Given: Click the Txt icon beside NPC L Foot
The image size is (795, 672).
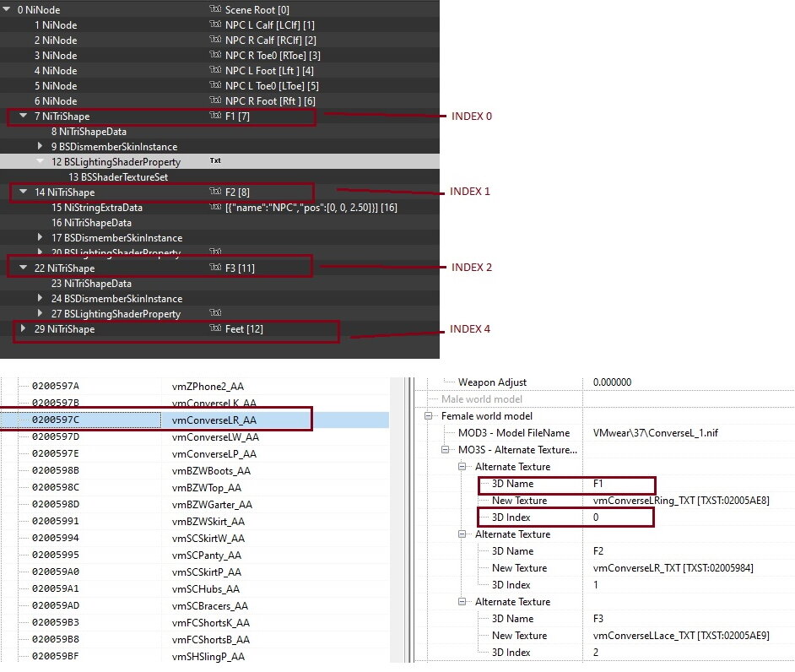Looking at the screenshot, I should (x=215, y=69).
